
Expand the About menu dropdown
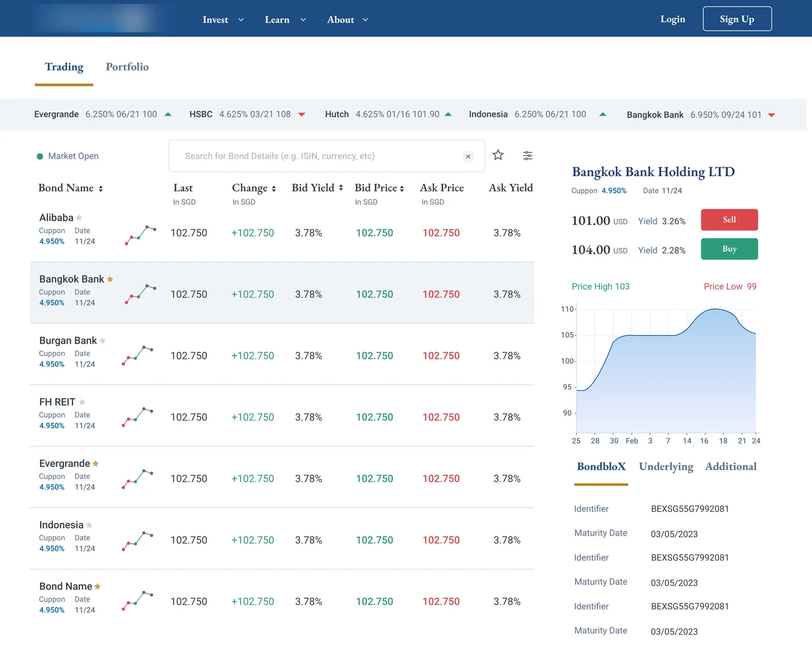click(348, 20)
